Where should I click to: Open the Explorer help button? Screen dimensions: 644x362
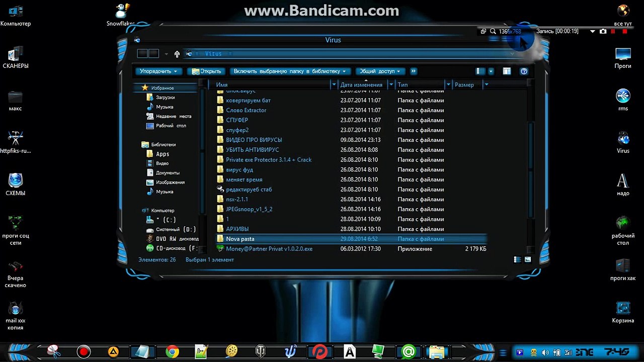[524, 71]
